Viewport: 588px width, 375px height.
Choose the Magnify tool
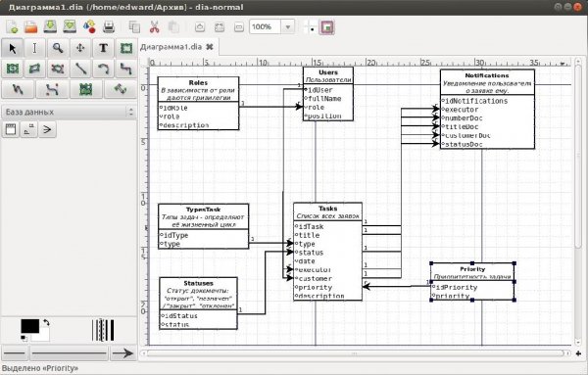(58, 48)
